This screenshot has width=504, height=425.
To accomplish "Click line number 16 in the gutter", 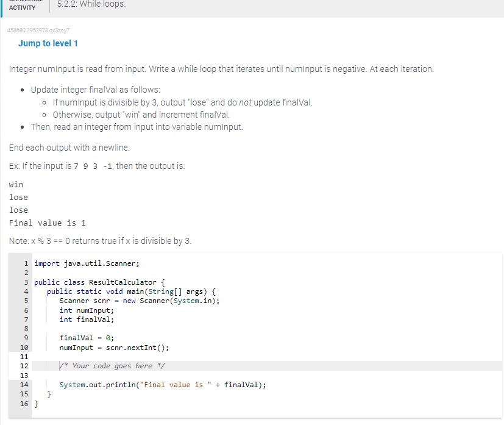I will pyautogui.click(x=25, y=403).
